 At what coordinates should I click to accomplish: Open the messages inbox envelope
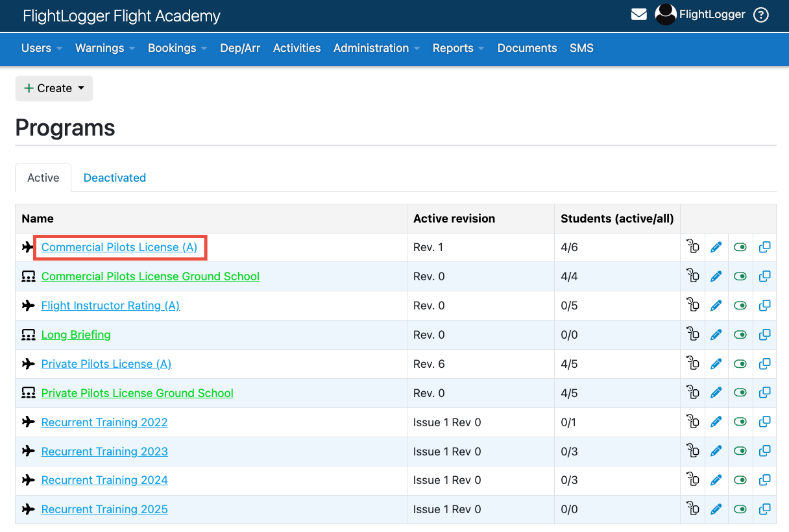point(638,14)
